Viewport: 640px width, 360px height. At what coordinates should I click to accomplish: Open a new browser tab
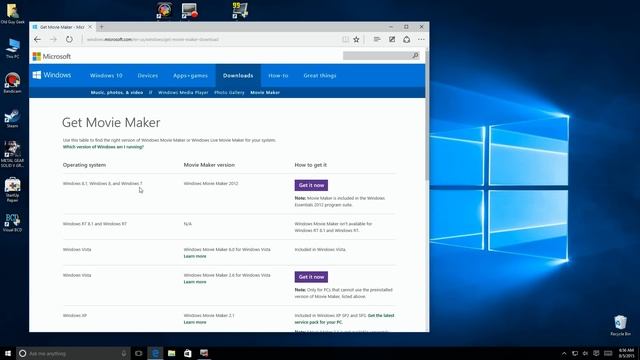click(102, 27)
